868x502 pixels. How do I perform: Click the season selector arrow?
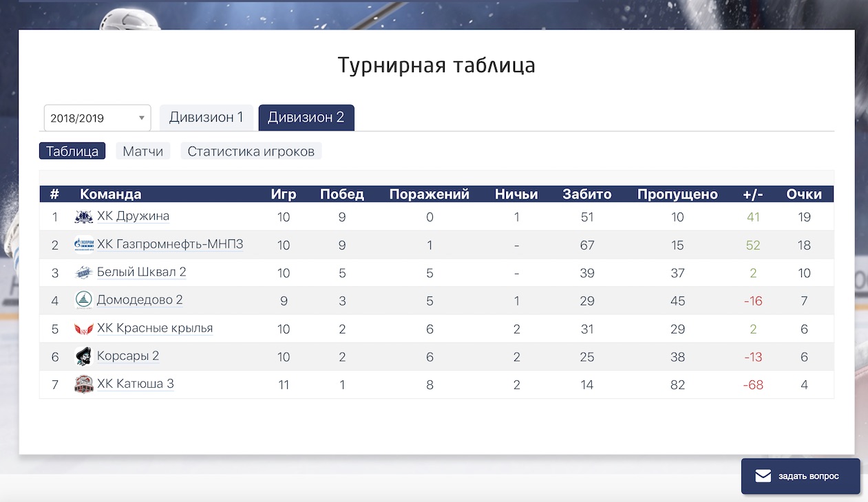(x=142, y=117)
